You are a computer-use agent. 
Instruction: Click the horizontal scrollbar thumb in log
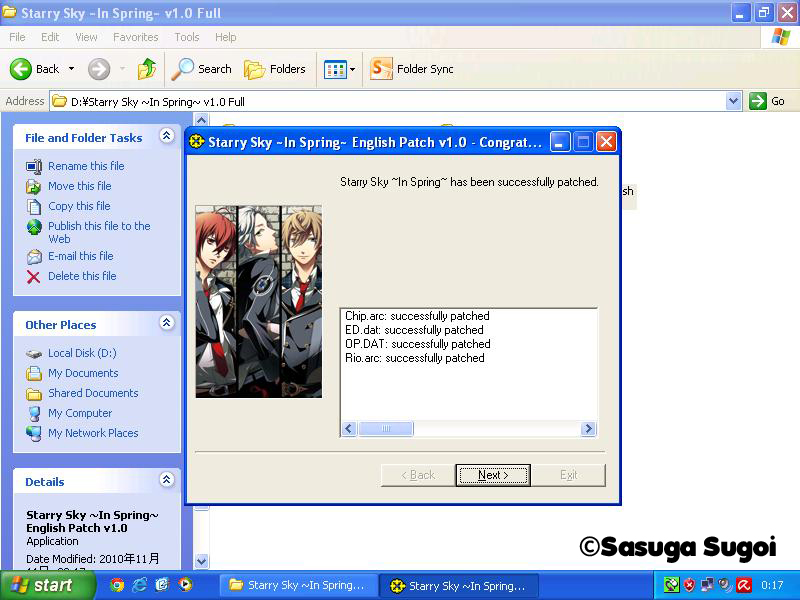386,429
